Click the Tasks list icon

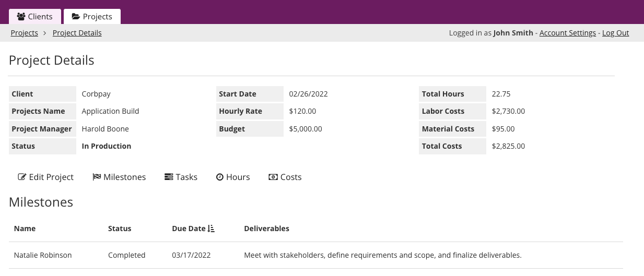click(x=169, y=177)
